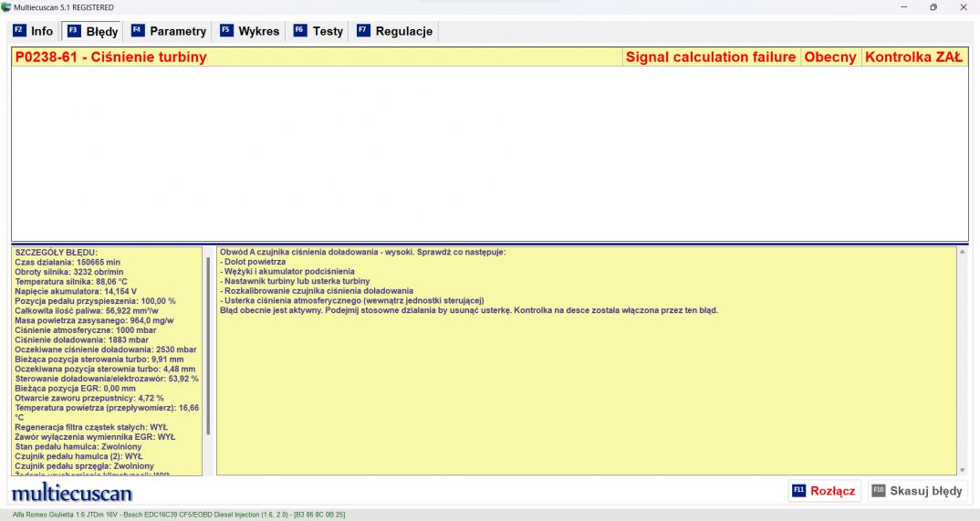This screenshot has width=980, height=521.
Task: Click the F10 icon on Skasuj błędy button
Action: click(879, 490)
